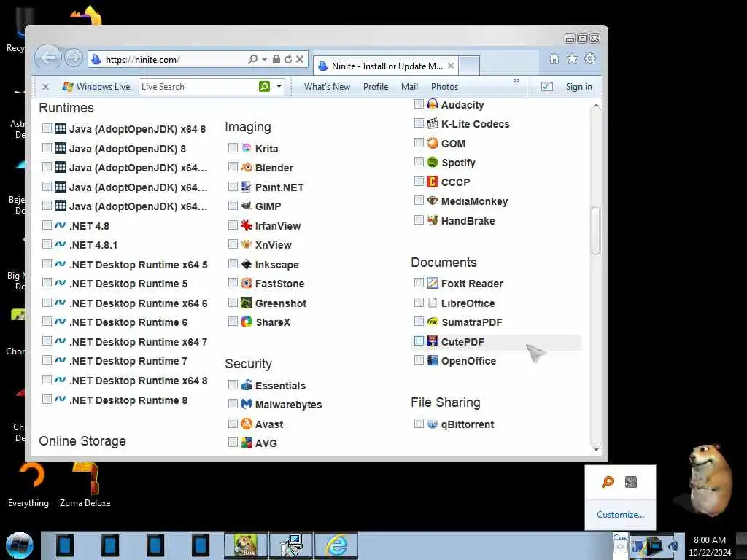The width and height of the screenshot is (747, 560).
Task: Click the scrollbar up arrow
Action: [595, 105]
